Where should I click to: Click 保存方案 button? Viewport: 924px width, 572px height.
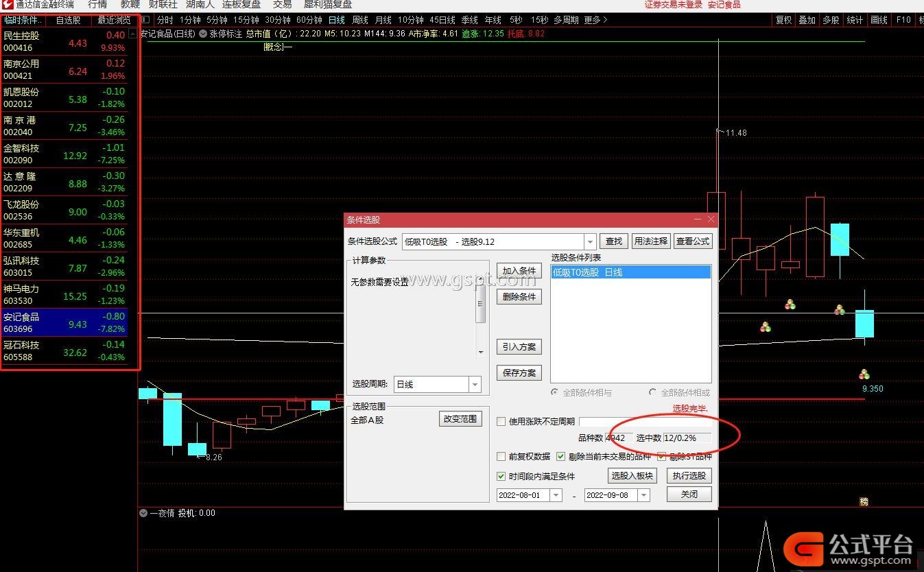coord(519,372)
